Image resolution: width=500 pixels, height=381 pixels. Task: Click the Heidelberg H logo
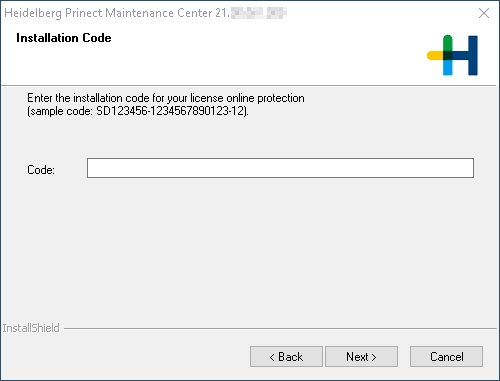tap(452, 55)
